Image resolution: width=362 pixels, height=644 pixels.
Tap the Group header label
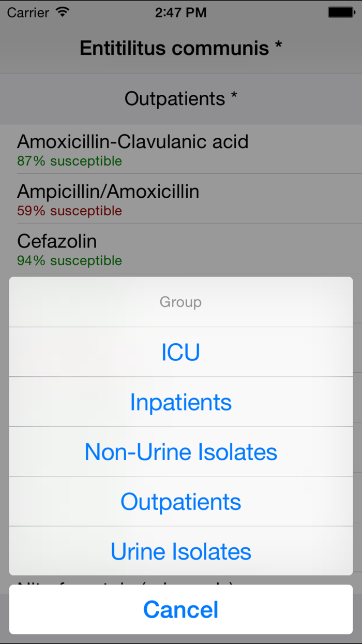[x=180, y=302]
